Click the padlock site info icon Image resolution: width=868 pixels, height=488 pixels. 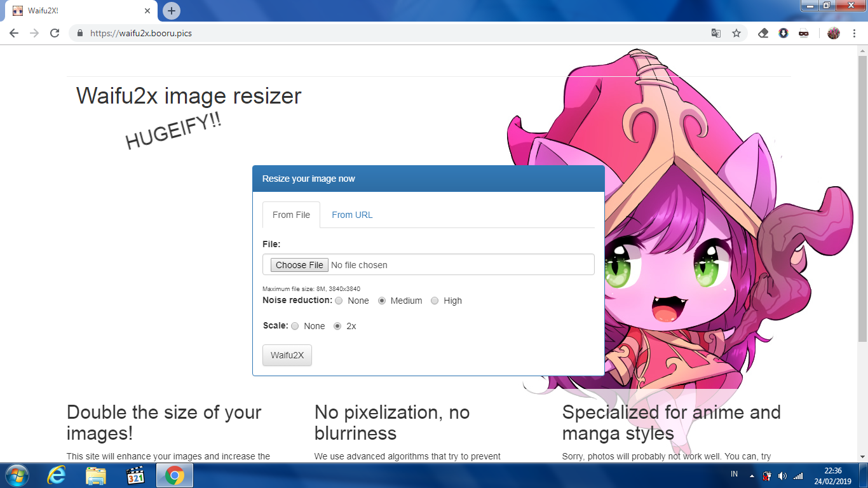point(80,33)
